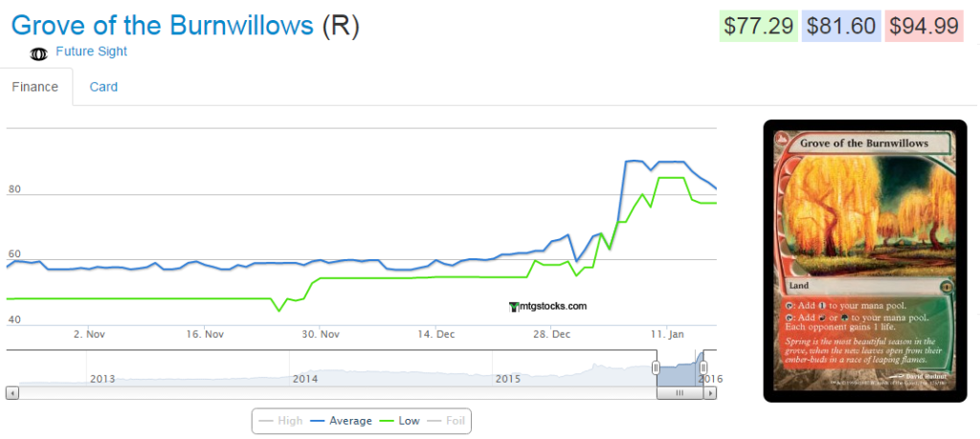
Task: Click the 11. Jan axis date label
Action: [x=667, y=334]
